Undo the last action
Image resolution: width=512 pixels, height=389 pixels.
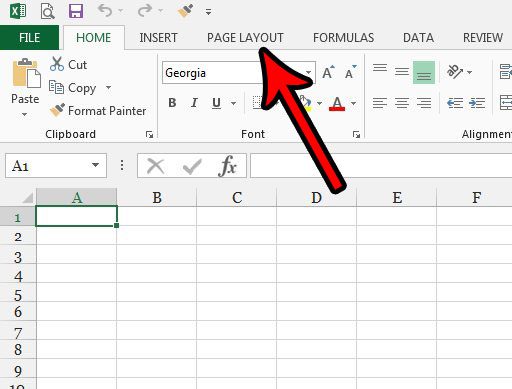(x=105, y=11)
